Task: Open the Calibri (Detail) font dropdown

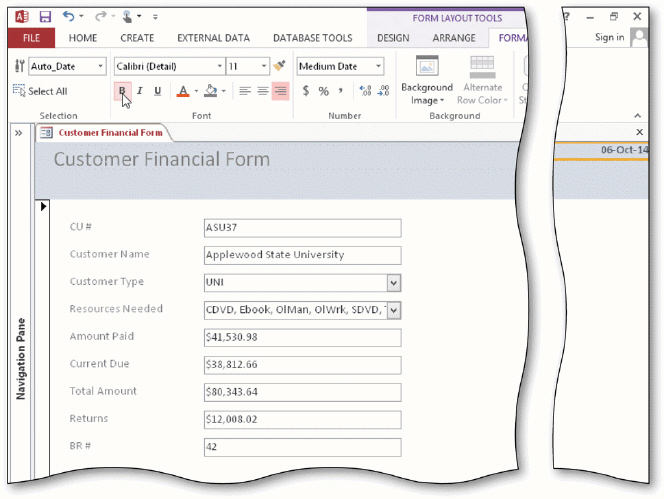Action: click(x=219, y=66)
